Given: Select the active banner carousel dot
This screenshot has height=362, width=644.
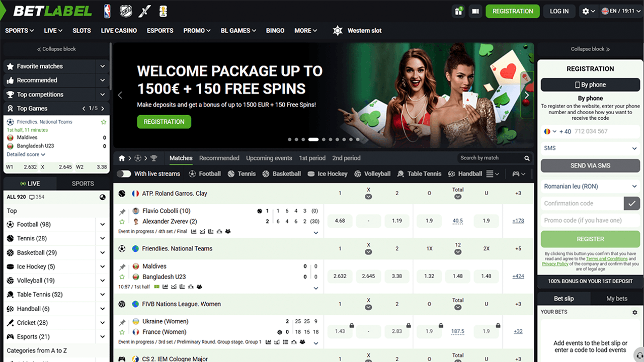Looking at the screenshot, I should tap(313, 139).
